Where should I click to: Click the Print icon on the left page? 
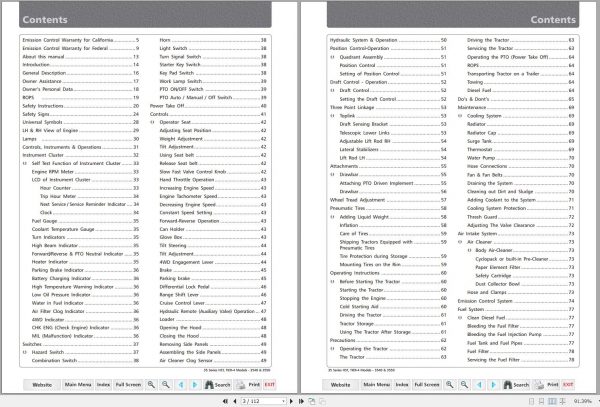[247, 384]
